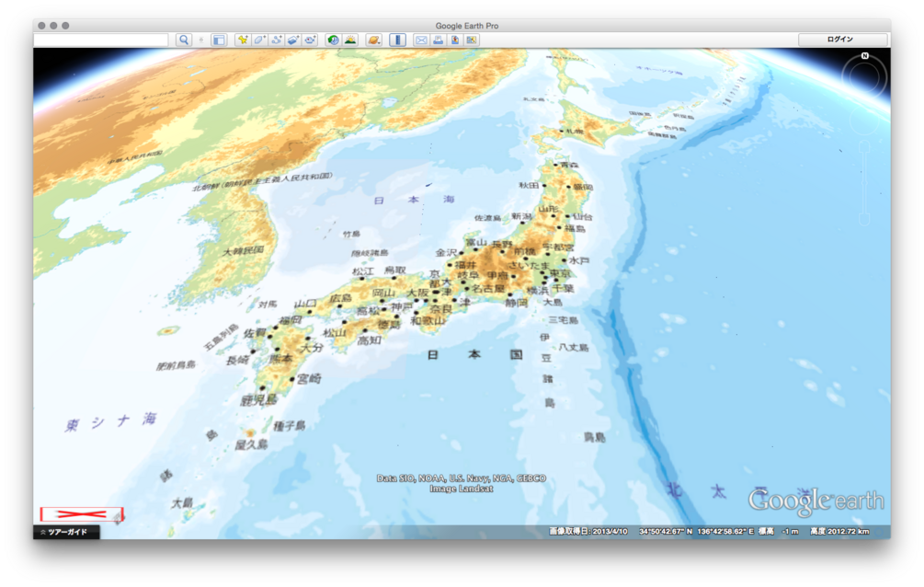Click the 竹島 island label
This screenshot has height=587, width=924.
pos(351,235)
